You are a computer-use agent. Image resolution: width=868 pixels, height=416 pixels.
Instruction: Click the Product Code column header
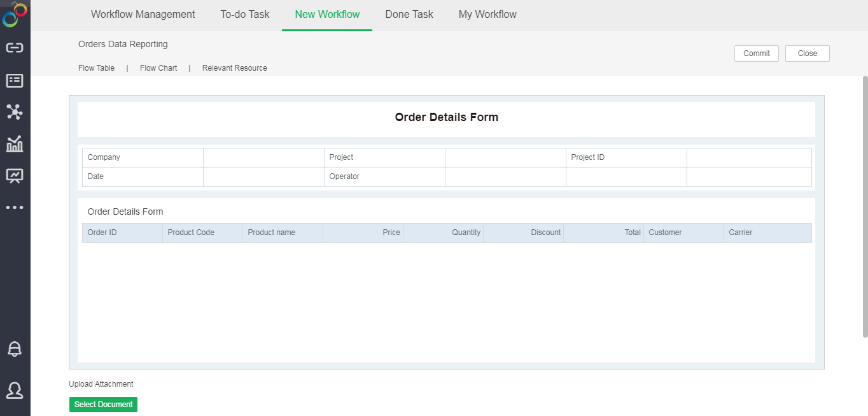point(202,233)
